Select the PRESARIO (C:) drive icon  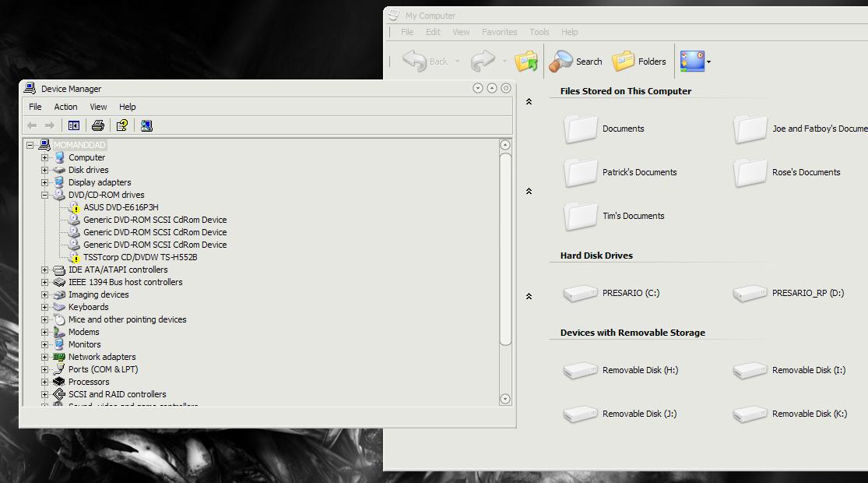coord(580,294)
